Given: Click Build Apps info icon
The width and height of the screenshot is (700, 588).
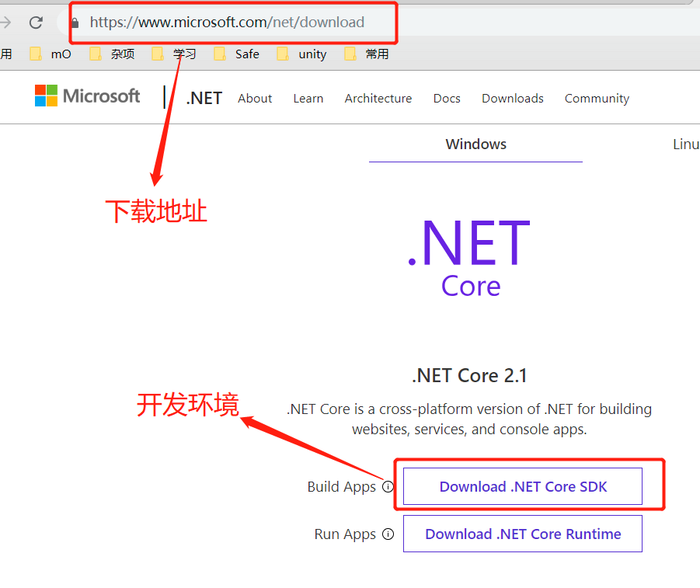Looking at the screenshot, I should [388, 486].
